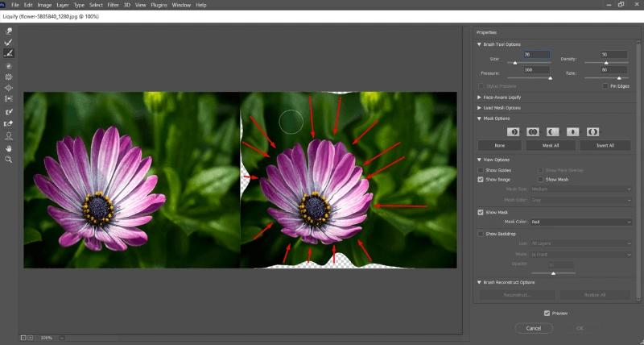Select the Bloat tool
The height and width of the screenshot is (345, 644).
pyautogui.click(x=9, y=88)
